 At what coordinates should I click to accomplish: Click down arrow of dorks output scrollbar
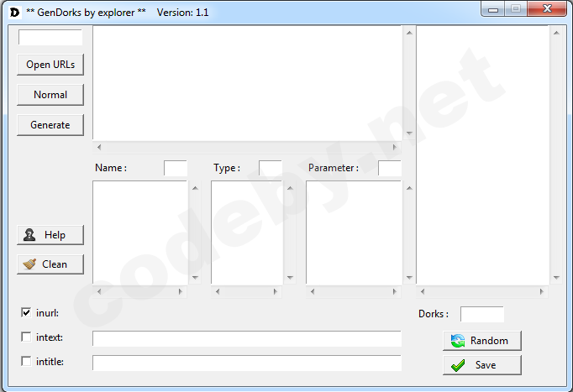[x=556, y=278]
